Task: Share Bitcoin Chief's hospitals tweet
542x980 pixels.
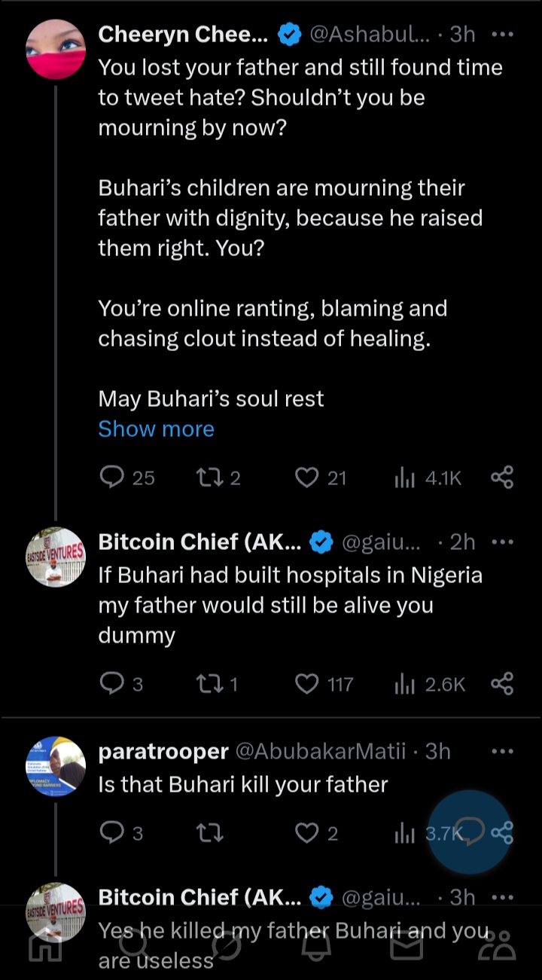Action: point(501,684)
